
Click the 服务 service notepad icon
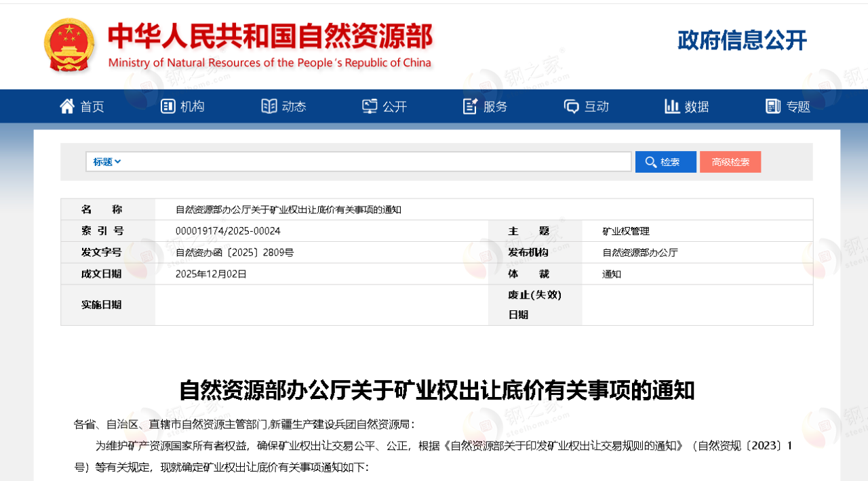[x=470, y=106]
